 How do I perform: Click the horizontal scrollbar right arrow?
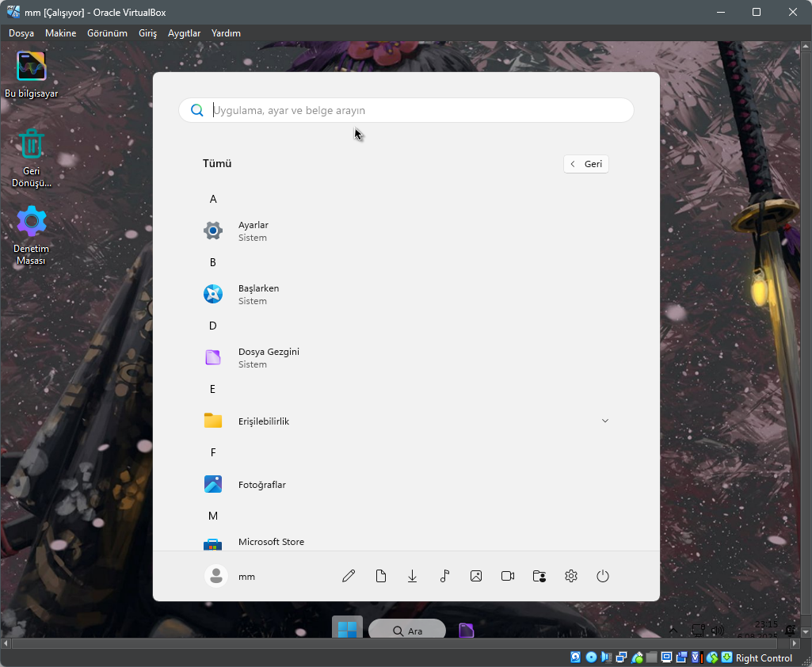pos(795,643)
